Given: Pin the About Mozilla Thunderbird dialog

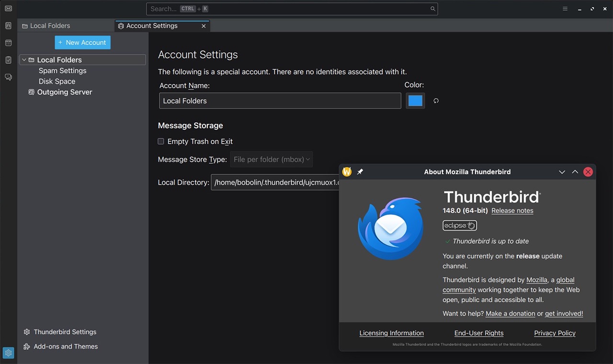Looking at the screenshot, I should [360, 171].
